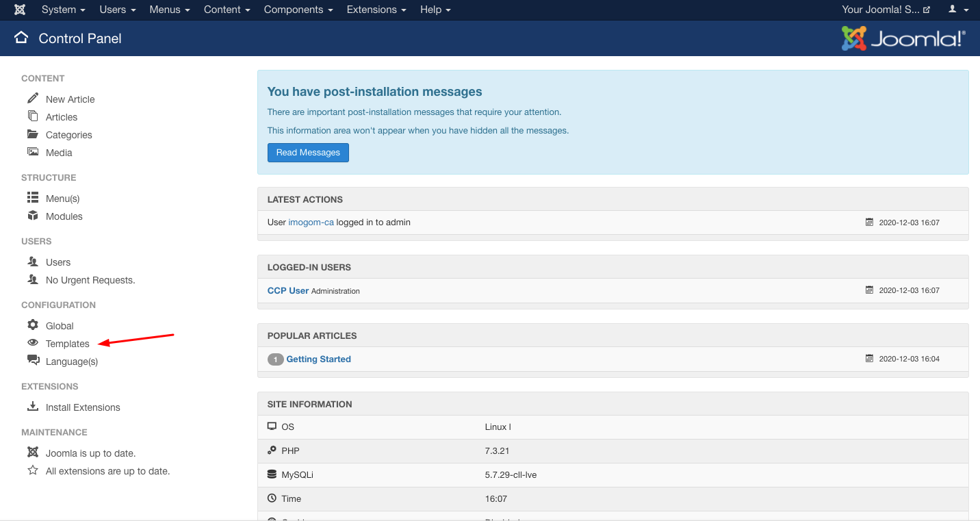980x521 pixels.
Task: Open New Article link
Action: 70,99
